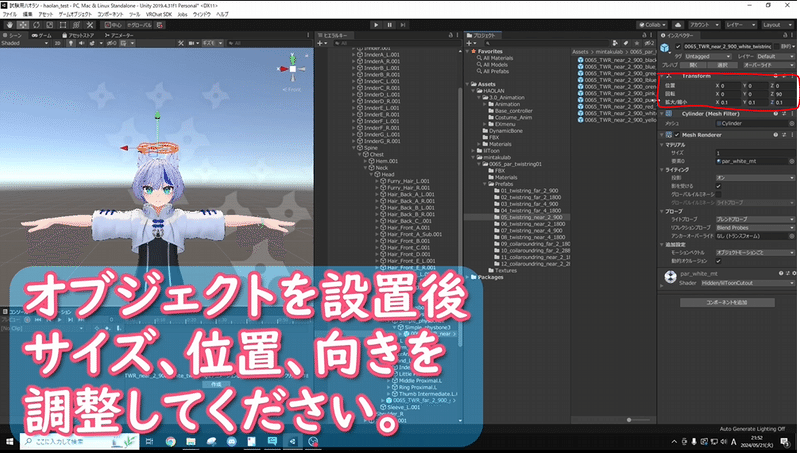
Task: Adjust the project icon size slider
Action: click(629, 420)
